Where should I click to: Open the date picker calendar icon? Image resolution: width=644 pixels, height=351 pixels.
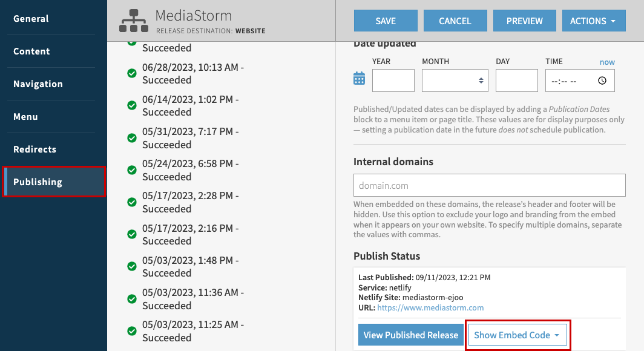pyautogui.click(x=359, y=77)
